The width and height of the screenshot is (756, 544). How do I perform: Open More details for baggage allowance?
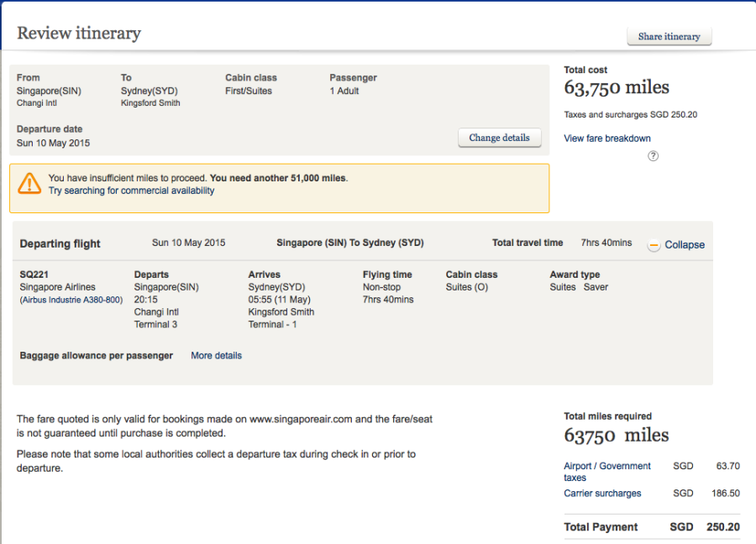click(x=216, y=356)
